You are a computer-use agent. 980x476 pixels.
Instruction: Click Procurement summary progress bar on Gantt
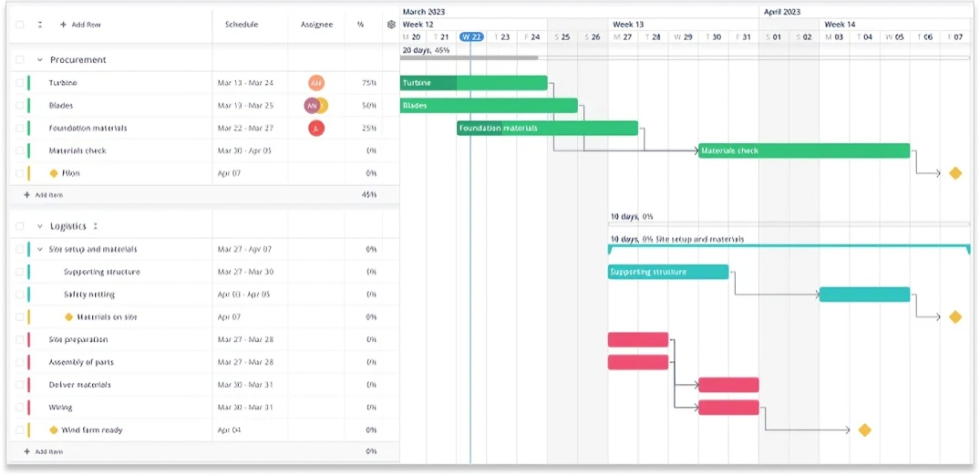685,57
